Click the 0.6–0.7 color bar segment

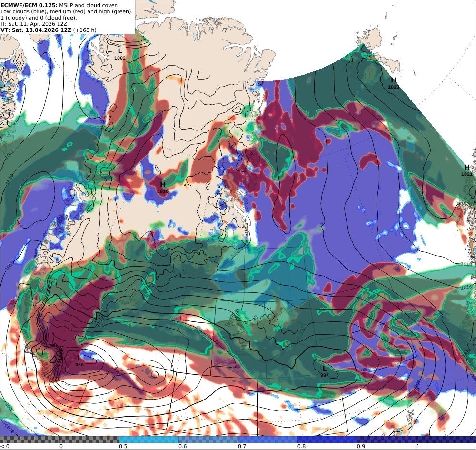pyautogui.click(x=208, y=440)
